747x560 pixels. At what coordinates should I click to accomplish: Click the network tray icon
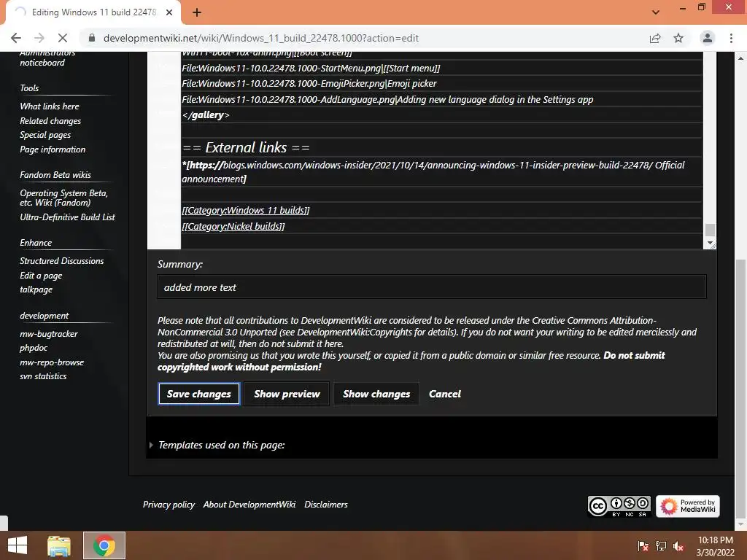click(x=661, y=546)
